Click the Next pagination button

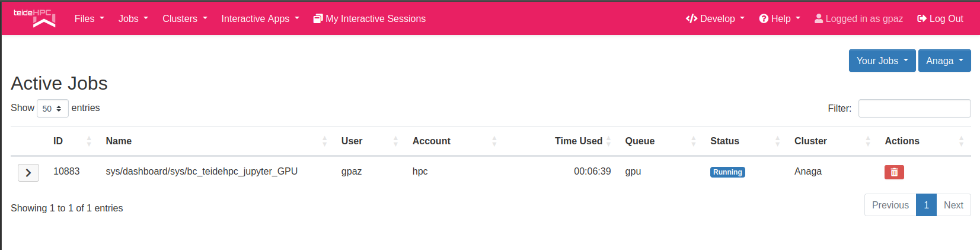pos(953,205)
